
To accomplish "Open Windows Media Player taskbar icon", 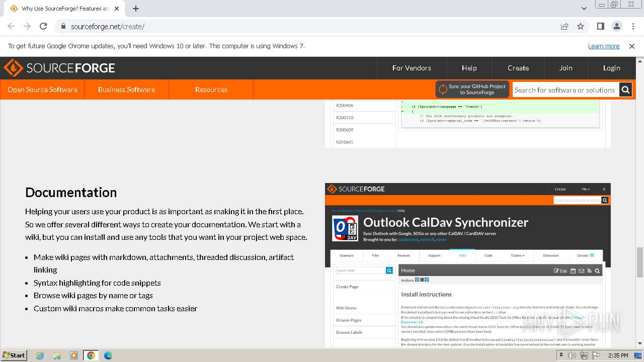I will [x=74, y=355].
